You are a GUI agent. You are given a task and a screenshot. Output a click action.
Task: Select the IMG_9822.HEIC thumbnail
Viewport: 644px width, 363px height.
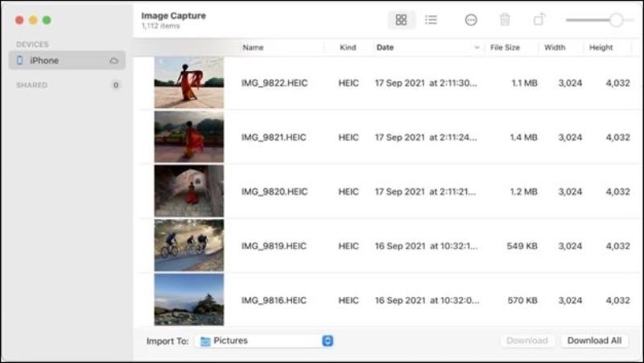click(189, 83)
